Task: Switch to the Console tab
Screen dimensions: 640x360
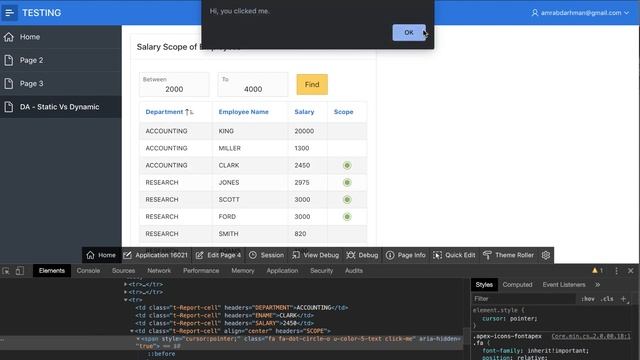Action: coord(88,271)
